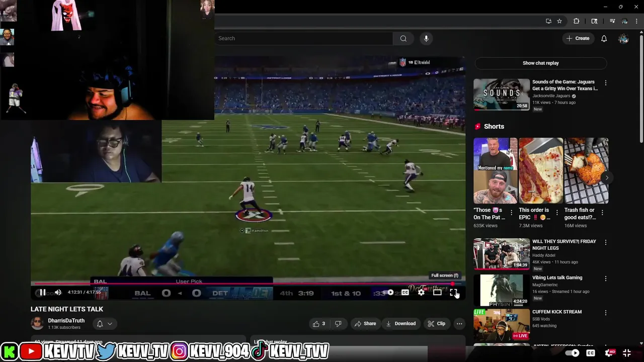Like the video with thumbs up
The image size is (644, 362).
(x=319, y=324)
